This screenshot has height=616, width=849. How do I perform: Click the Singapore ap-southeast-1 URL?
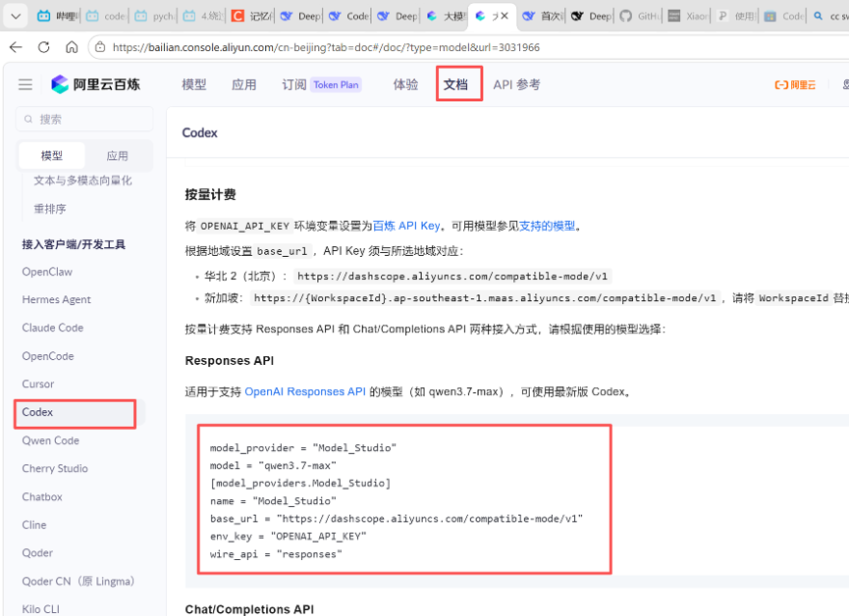point(485,298)
